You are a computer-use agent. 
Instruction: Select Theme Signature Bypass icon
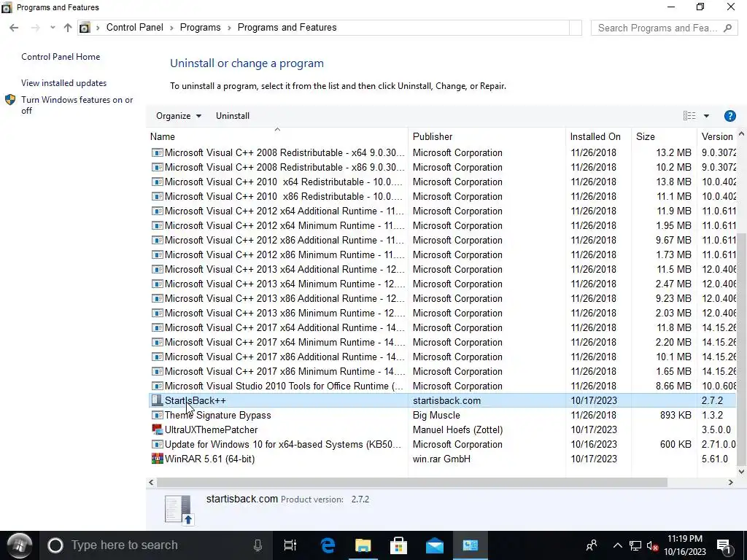pos(157,415)
